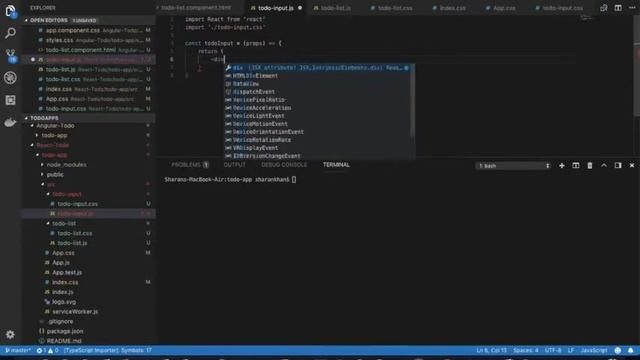Open styles.css in Open Editors
Viewport: 640px width, 360px height.
89,40
